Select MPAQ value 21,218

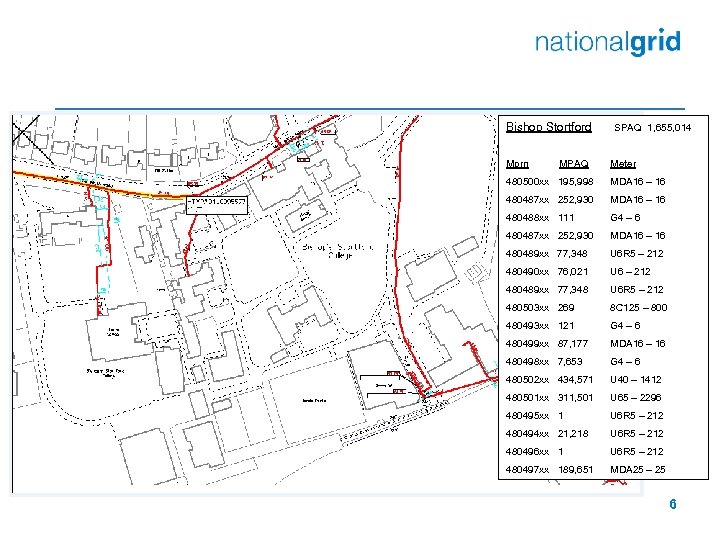[573, 433]
